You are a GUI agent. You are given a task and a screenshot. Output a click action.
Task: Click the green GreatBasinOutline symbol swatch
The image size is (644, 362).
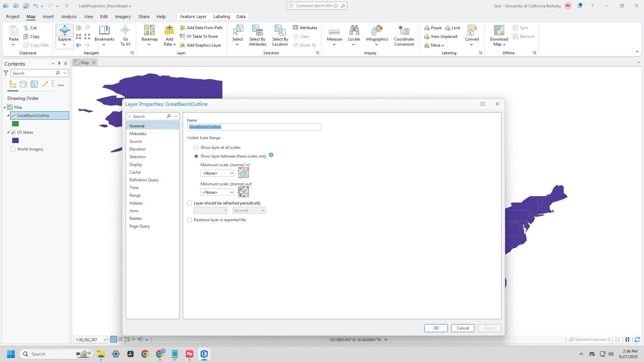coord(15,124)
